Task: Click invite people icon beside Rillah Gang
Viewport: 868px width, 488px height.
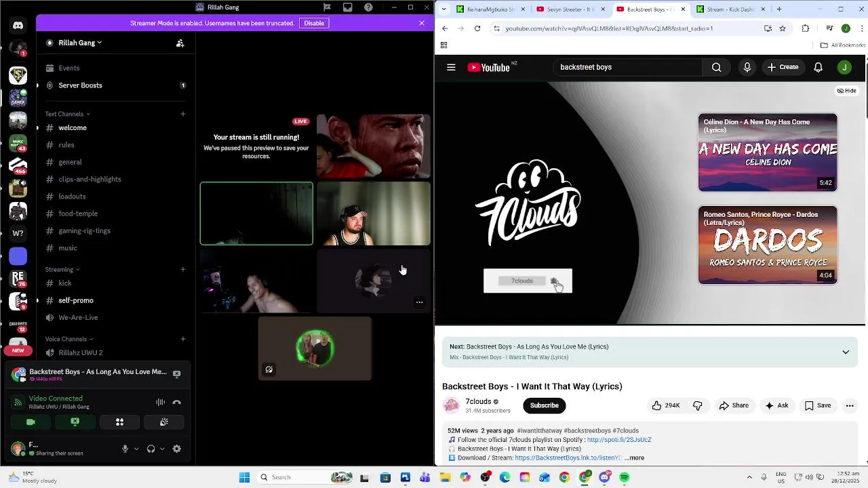Action: tap(180, 43)
